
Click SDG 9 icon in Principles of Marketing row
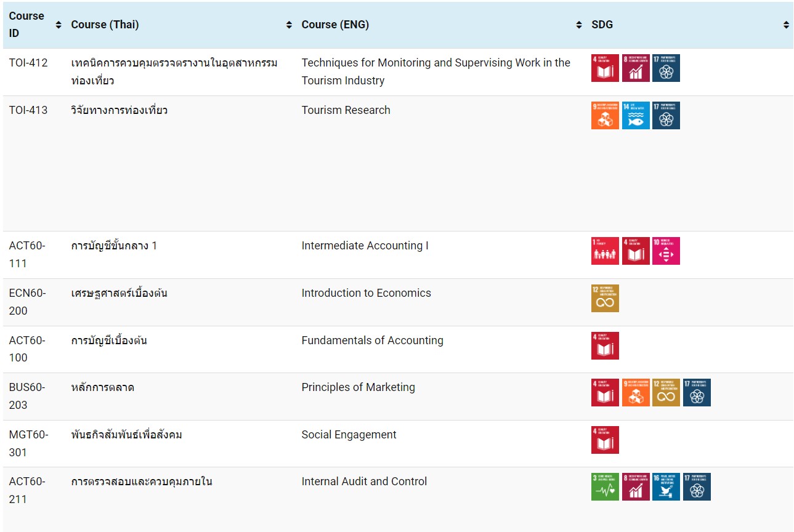[636, 393]
